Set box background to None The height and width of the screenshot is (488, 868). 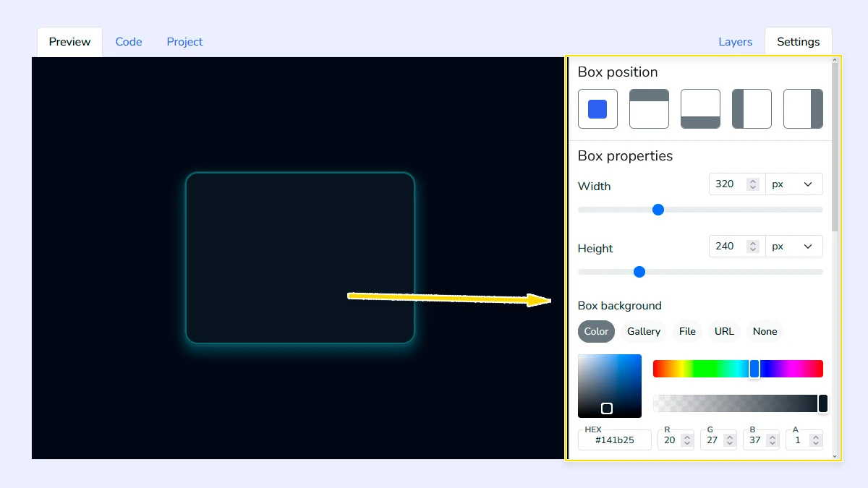click(x=765, y=331)
